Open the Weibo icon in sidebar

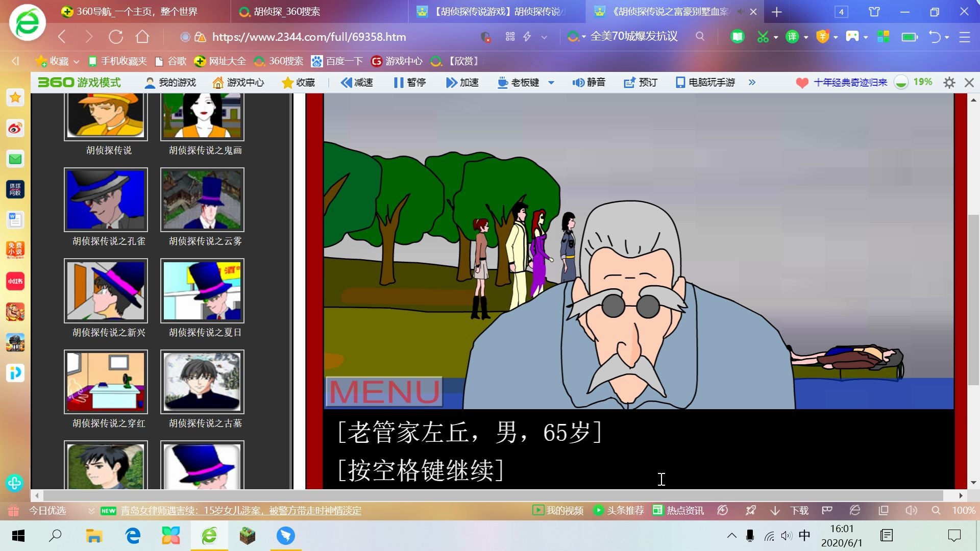coord(15,129)
